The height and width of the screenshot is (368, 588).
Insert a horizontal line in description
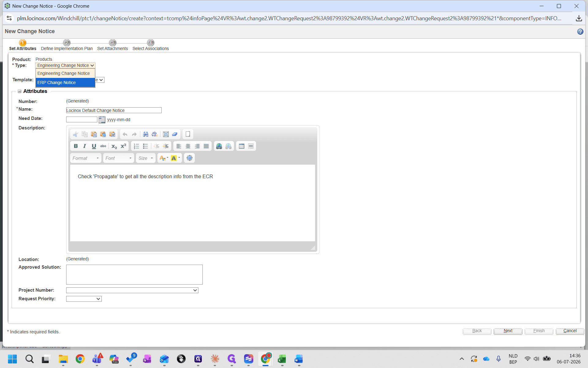tap(251, 146)
